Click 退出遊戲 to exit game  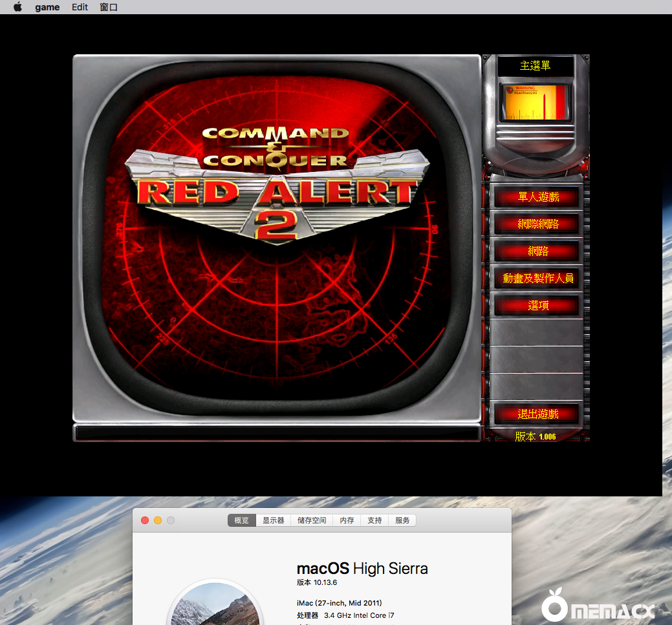click(537, 414)
